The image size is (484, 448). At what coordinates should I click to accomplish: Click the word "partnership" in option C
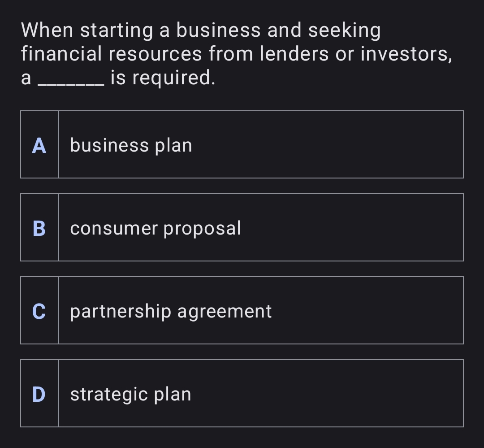[x=121, y=311]
